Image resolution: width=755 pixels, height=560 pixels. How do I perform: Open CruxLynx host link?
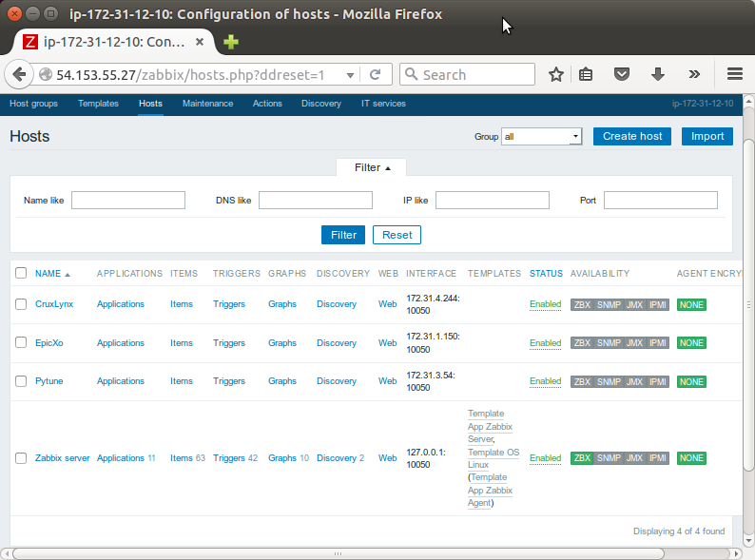pos(54,304)
